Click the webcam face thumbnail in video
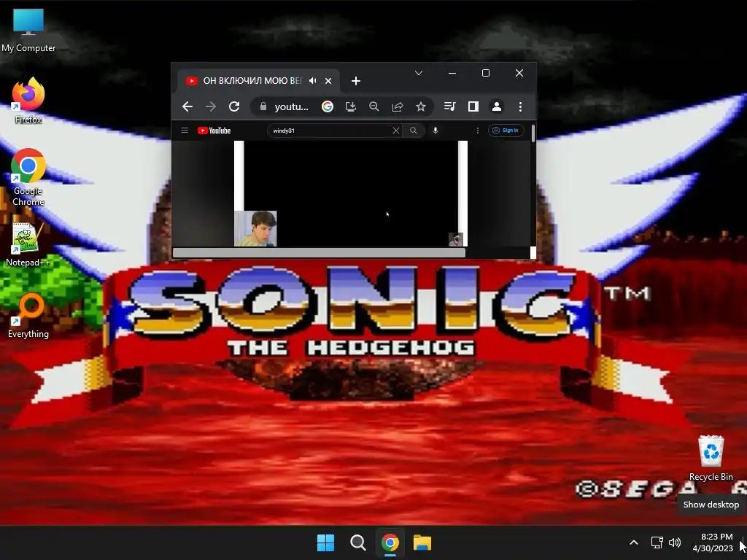Screen dimensions: 747x560 tap(255, 228)
